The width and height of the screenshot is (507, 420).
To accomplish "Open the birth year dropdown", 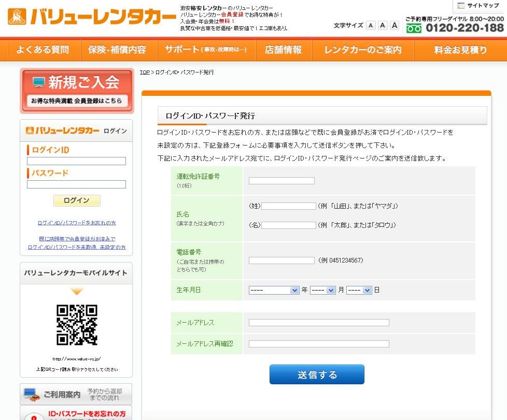I will pos(274,290).
